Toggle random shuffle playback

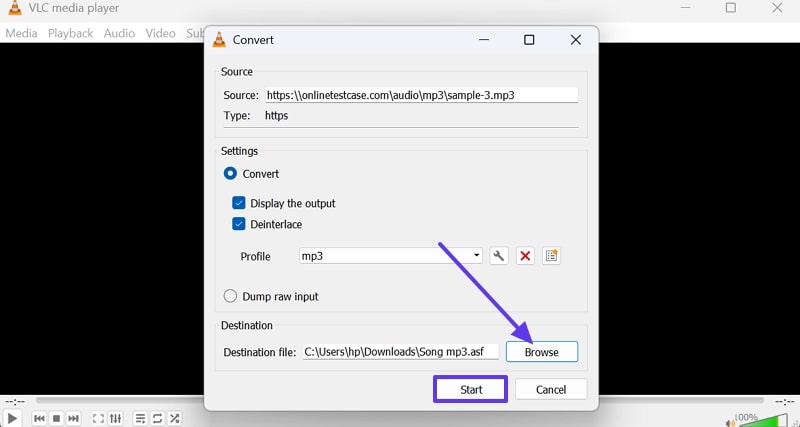[x=174, y=418]
